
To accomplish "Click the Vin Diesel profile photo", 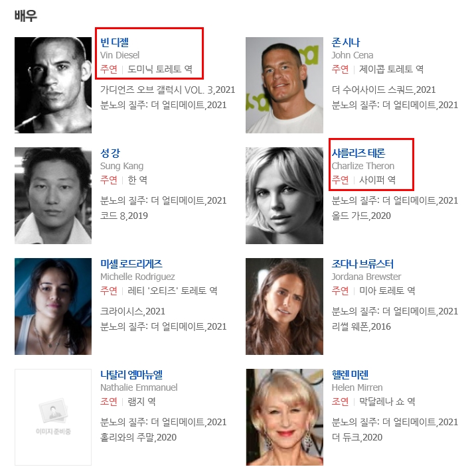I will [53, 85].
